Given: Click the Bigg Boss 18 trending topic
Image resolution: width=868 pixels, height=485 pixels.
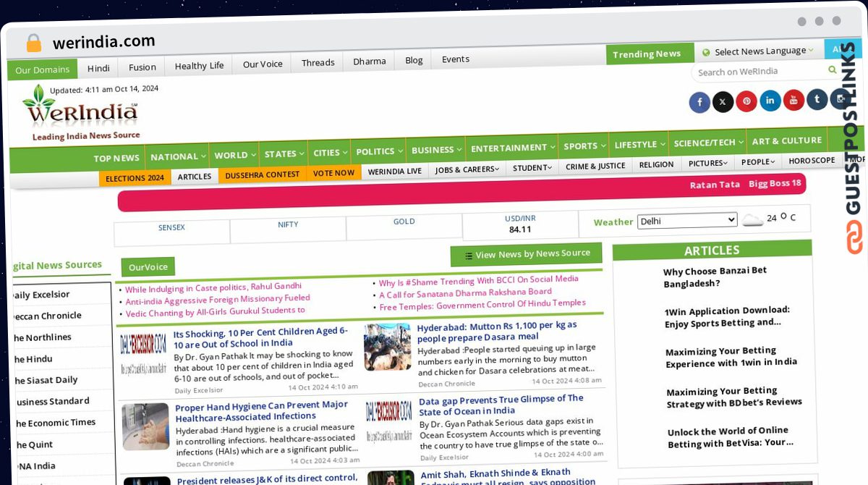Looking at the screenshot, I should pyautogui.click(x=775, y=183).
